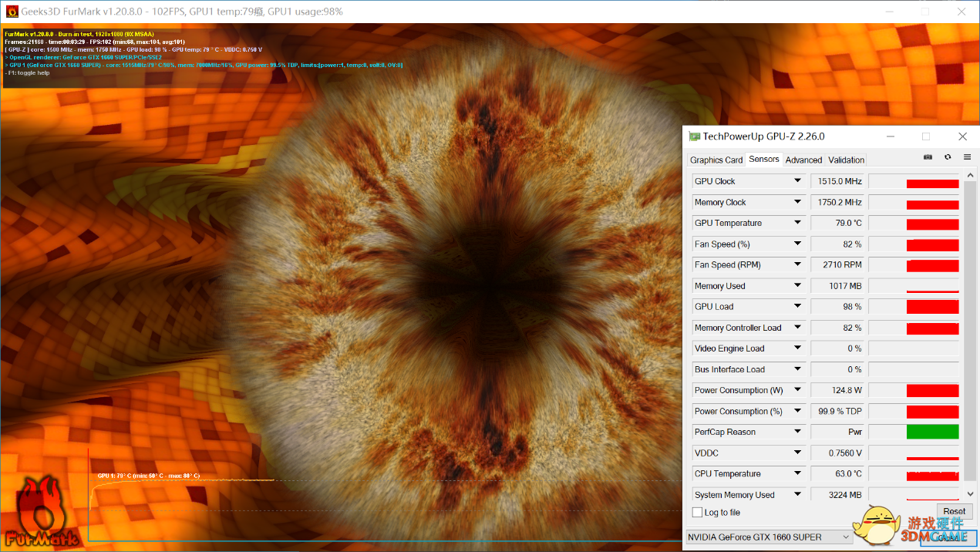Open the PerfCap Reason sensor dropdown

coord(798,432)
